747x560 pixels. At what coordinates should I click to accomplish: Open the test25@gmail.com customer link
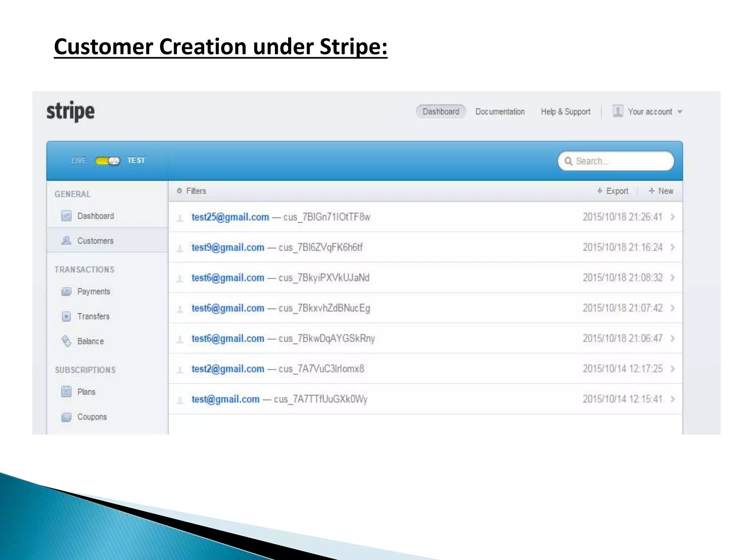230,217
